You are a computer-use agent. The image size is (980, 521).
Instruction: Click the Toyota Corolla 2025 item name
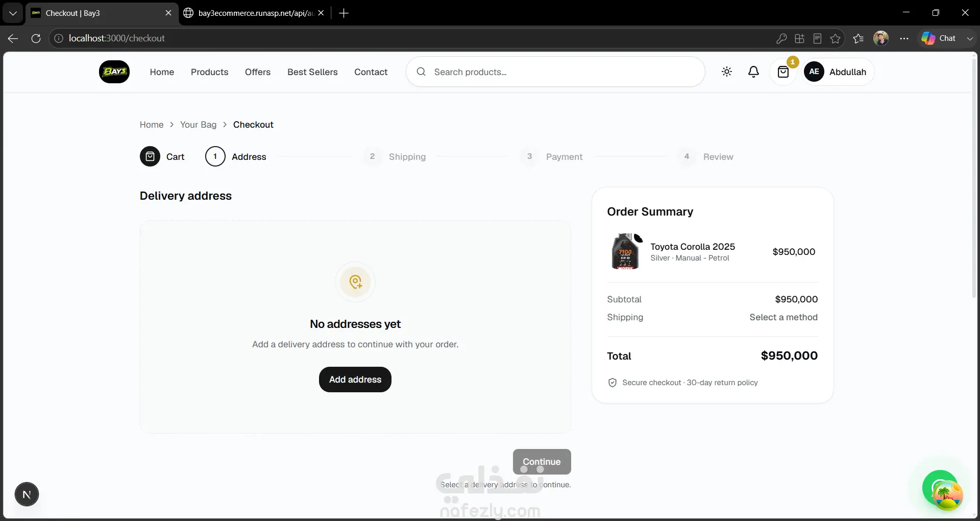(x=693, y=247)
